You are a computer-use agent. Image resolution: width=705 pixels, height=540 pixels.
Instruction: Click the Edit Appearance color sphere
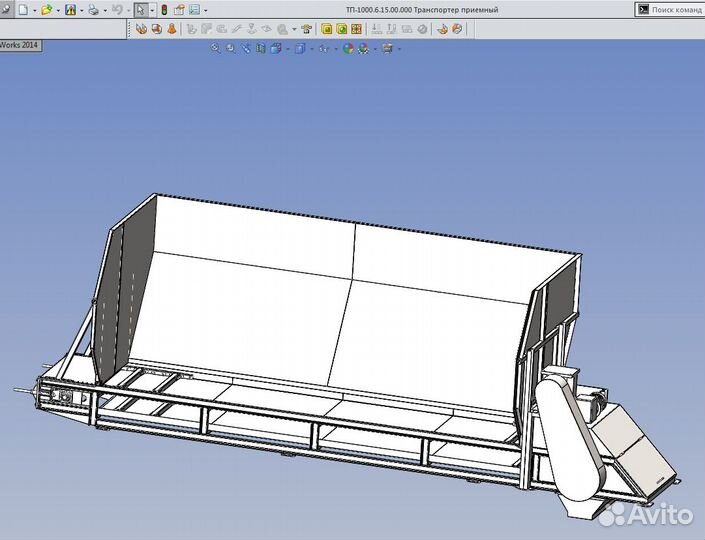pyautogui.click(x=347, y=48)
